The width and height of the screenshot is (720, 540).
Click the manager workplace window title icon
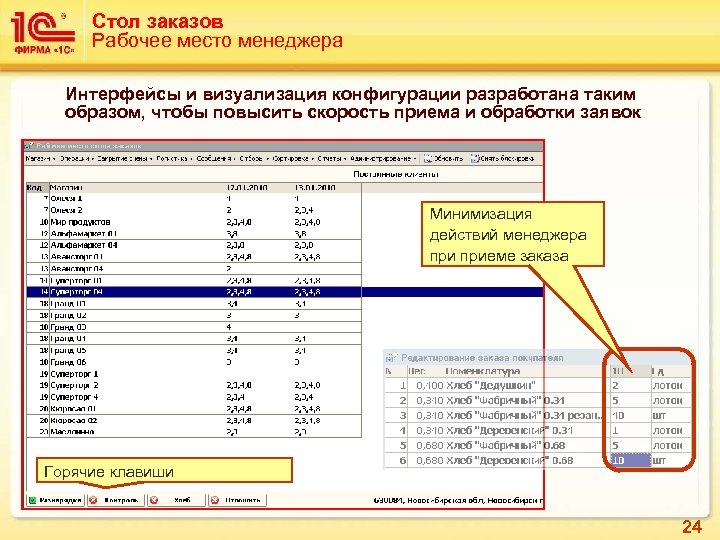coord(29,146)
